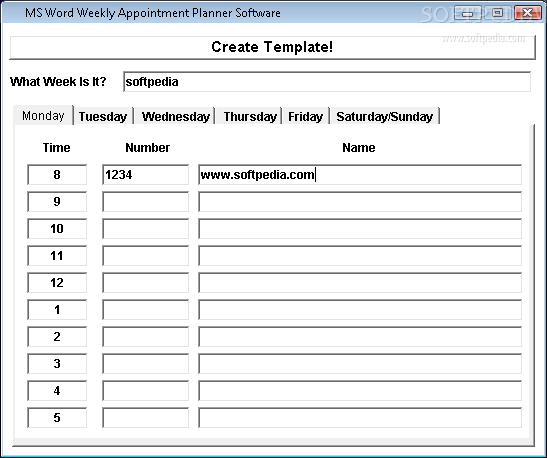Focus the Number field in the 10 row

[145, 228]
